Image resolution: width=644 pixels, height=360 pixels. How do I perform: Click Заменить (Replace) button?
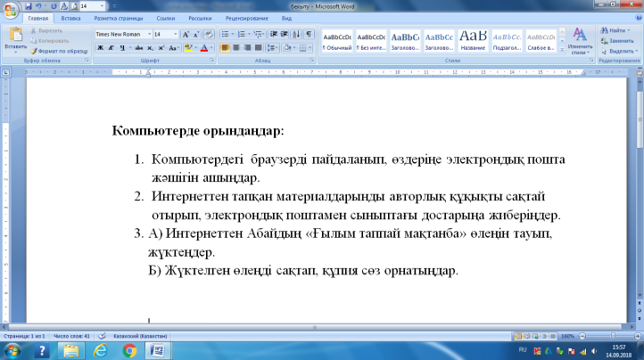coord(617,41)
